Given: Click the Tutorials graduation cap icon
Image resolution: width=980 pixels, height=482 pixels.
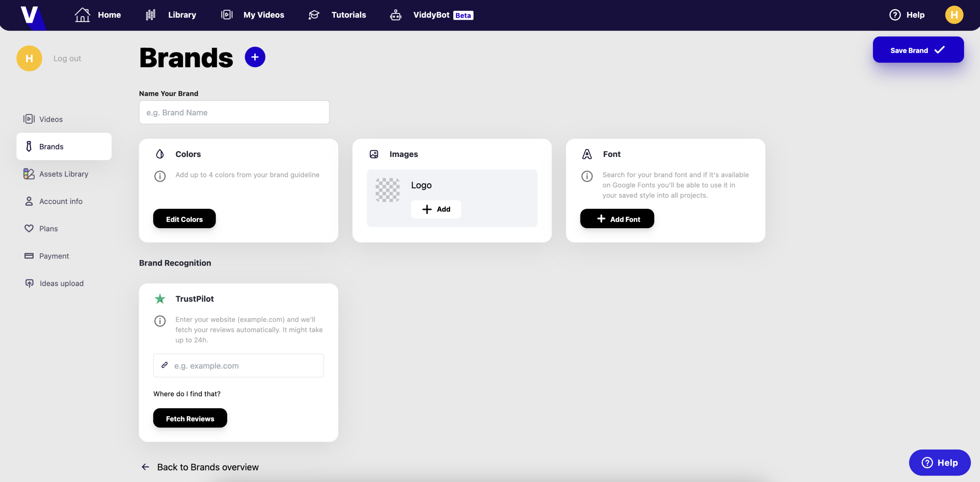Looking at the screenshot, I should pyautogui.click(x=314, y=15).
